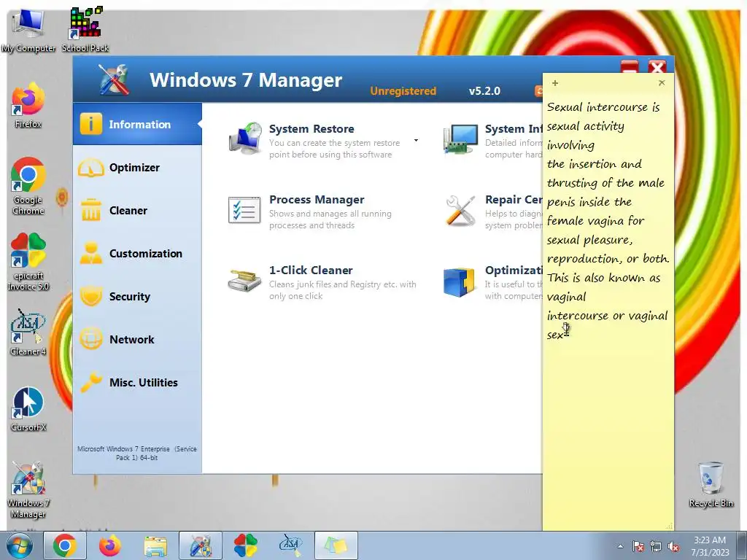
Task: Click the Process Manager title link
Action: coord(317,200)
